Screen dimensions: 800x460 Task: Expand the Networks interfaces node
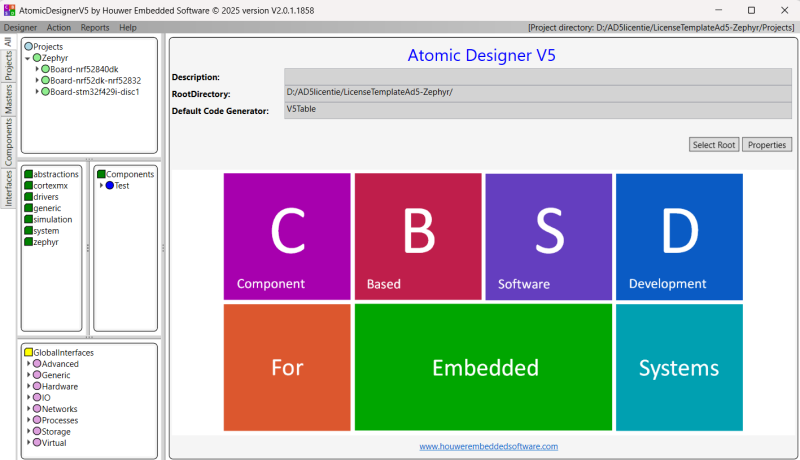[x=29, y=408]
